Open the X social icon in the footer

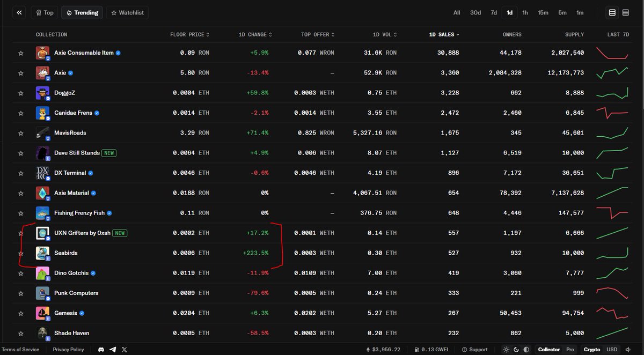tap(124, 349)
